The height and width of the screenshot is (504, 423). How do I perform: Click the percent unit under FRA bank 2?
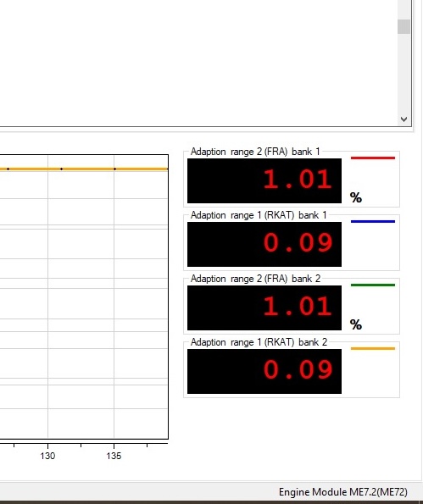(356, 324)
